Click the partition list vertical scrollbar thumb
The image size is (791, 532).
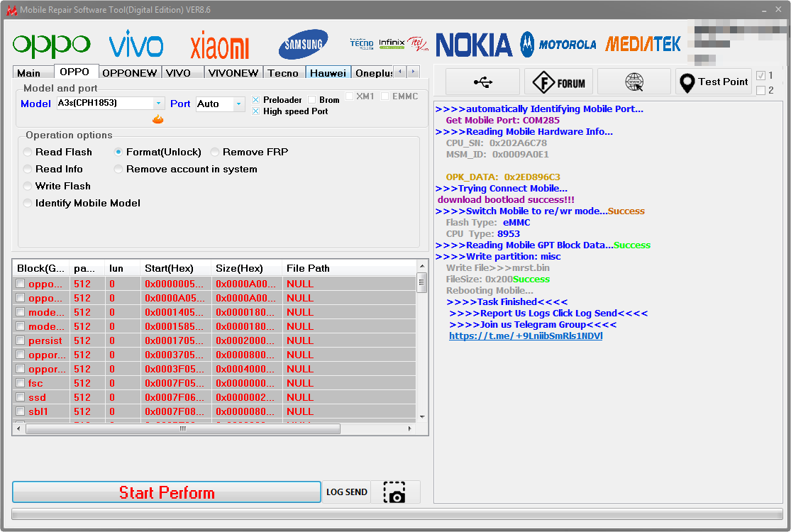(422, 282)
